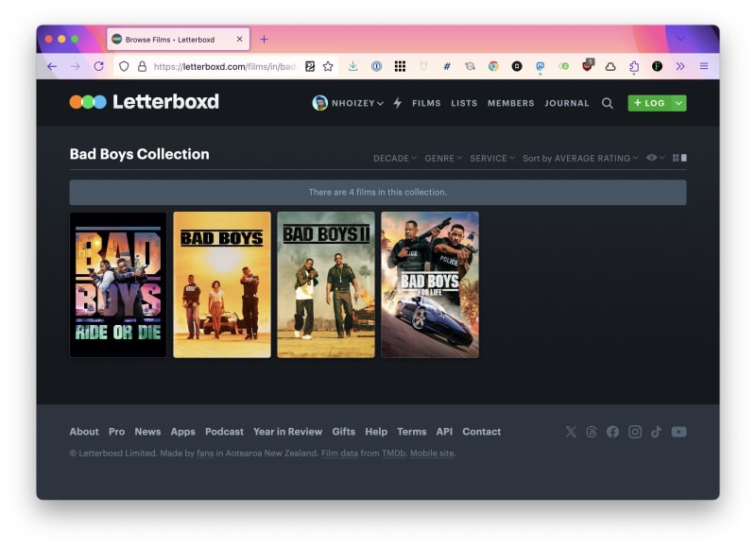Switch to small grid poster view
The height and width of the screenshot is (548, 756).
click(676, 158)
